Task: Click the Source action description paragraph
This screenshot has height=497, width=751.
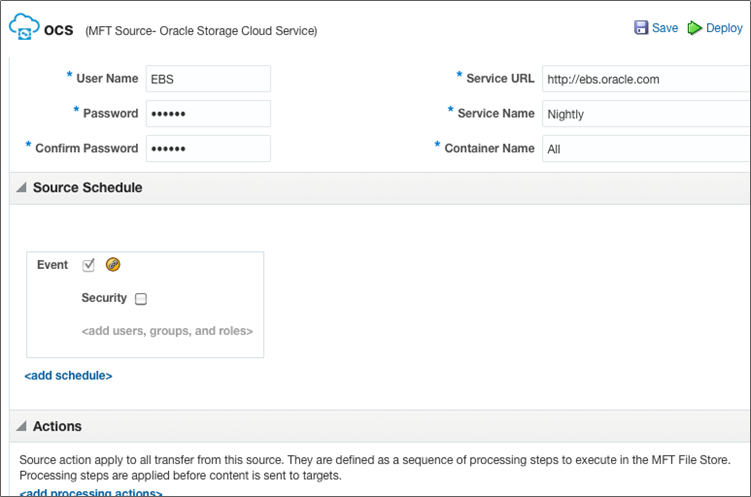Action: (x=375, y=467)
